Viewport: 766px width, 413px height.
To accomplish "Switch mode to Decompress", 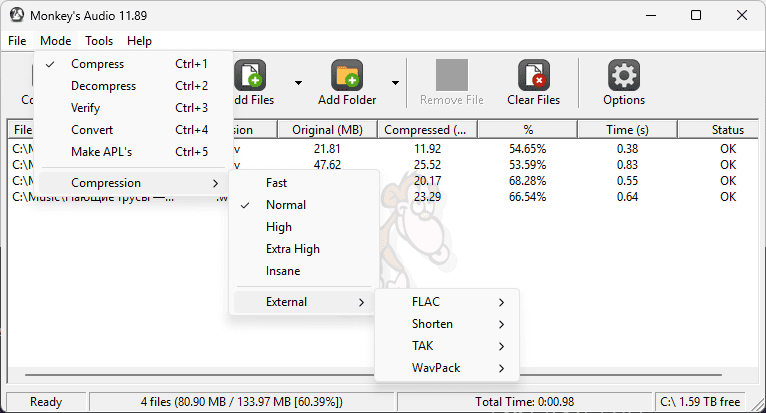I will [133, 86].
